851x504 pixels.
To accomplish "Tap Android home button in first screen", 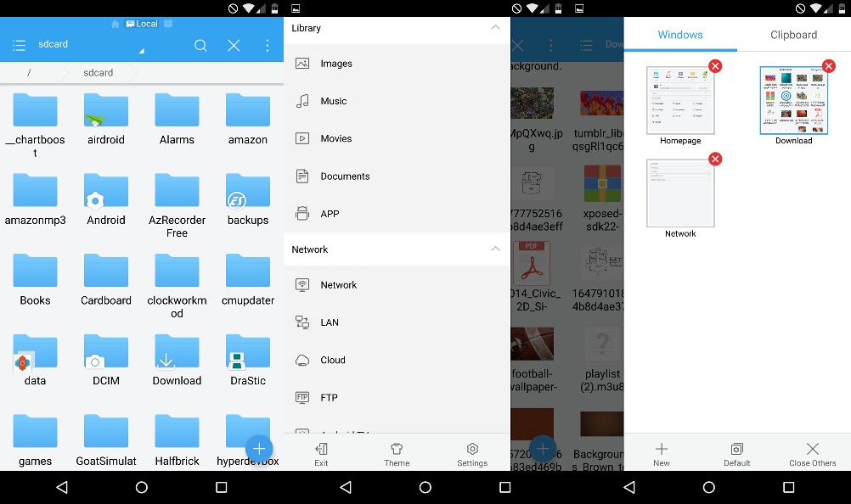I will 142,487.
